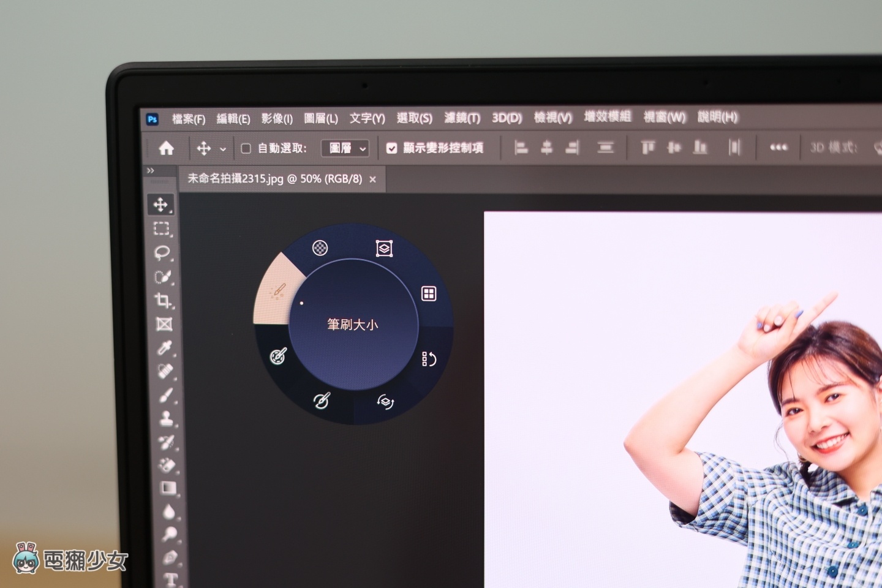Disable the 顯示變形控制項 checkbox
Screen dimensions: 882x588
(392, 148)
